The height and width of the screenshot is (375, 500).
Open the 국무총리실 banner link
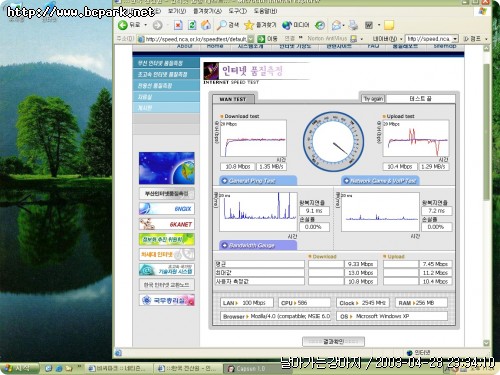[x=167, y=300]
